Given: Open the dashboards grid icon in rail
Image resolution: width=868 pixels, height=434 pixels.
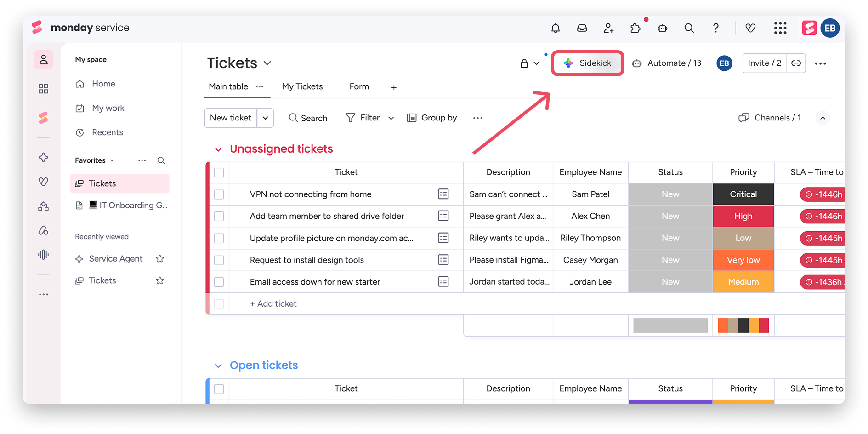Looking at the screenshot, I should pos(44,89).
